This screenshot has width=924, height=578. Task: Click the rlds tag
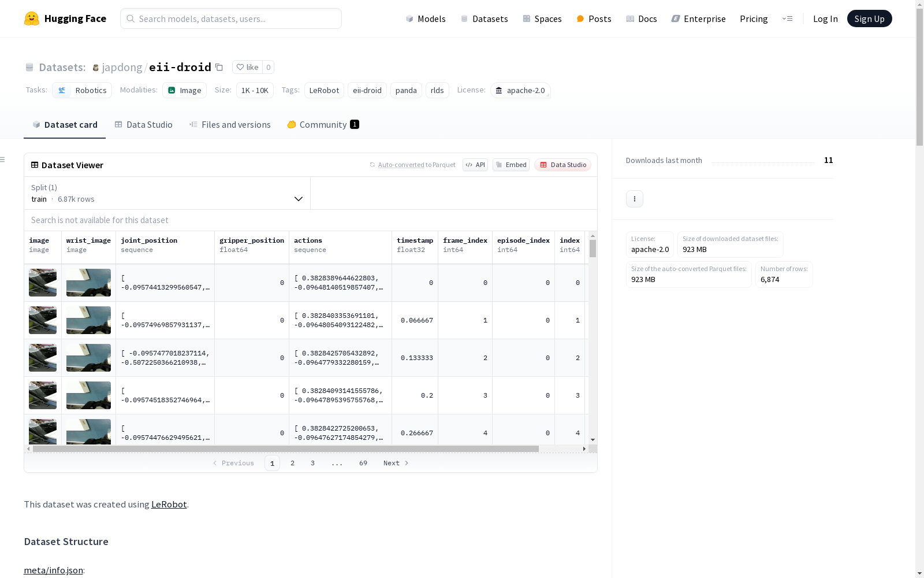pyautogui.click(x=437, y=90)
